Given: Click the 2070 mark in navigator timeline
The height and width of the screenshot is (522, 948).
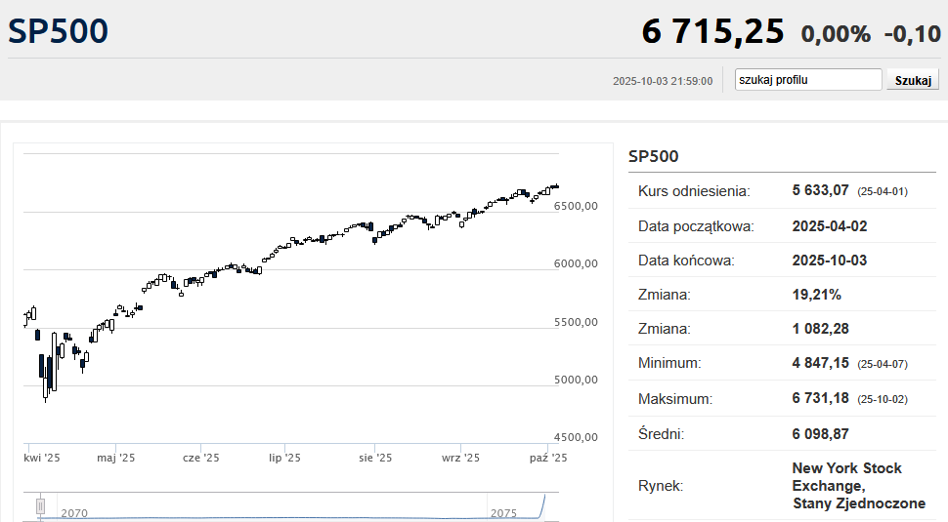Looking at the screenshot, I should 74,513.
